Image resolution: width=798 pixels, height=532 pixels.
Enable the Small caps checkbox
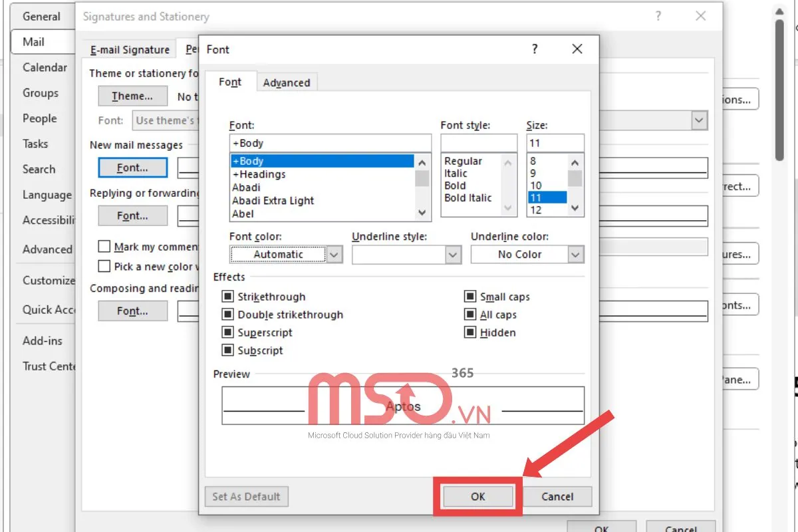coord(470,297)
